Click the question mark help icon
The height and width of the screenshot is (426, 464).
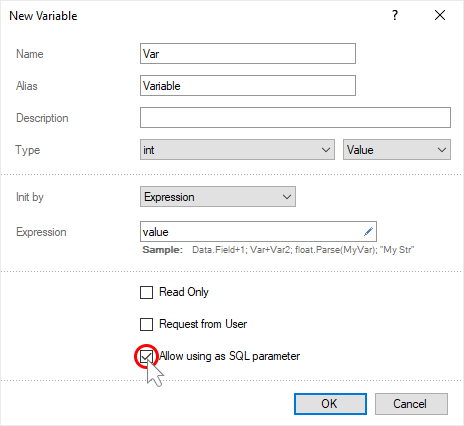point(395,15)
